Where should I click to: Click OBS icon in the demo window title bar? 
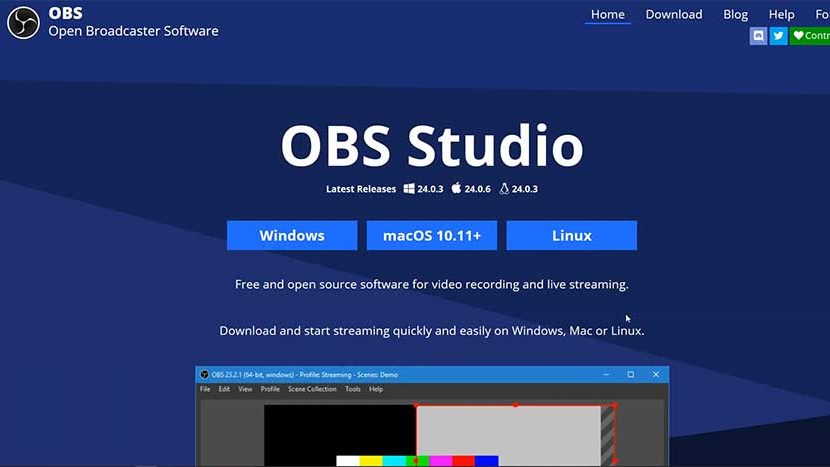[204, 374]
